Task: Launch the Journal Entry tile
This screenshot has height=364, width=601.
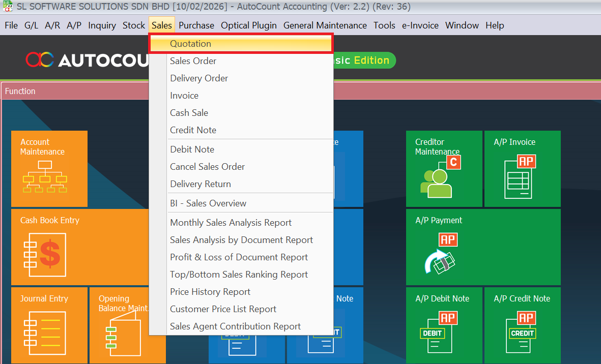Action: 49,325
